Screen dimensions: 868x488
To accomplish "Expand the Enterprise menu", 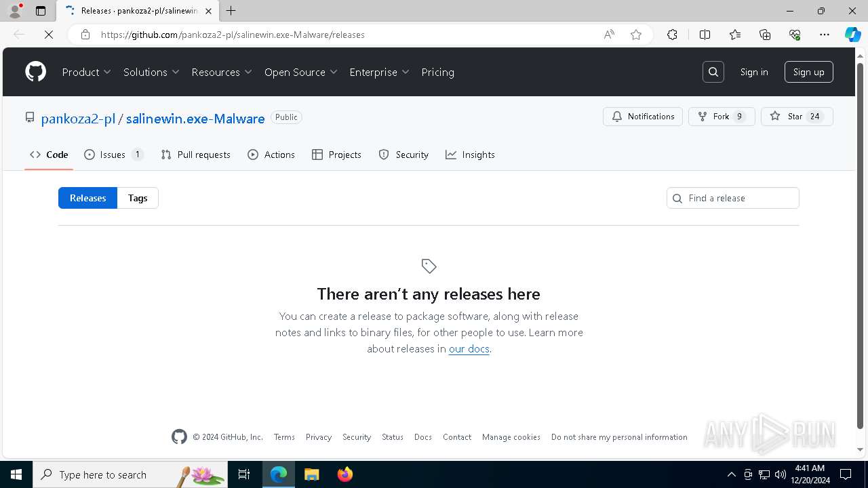I will pyautogui.click(x=380, y=72).
